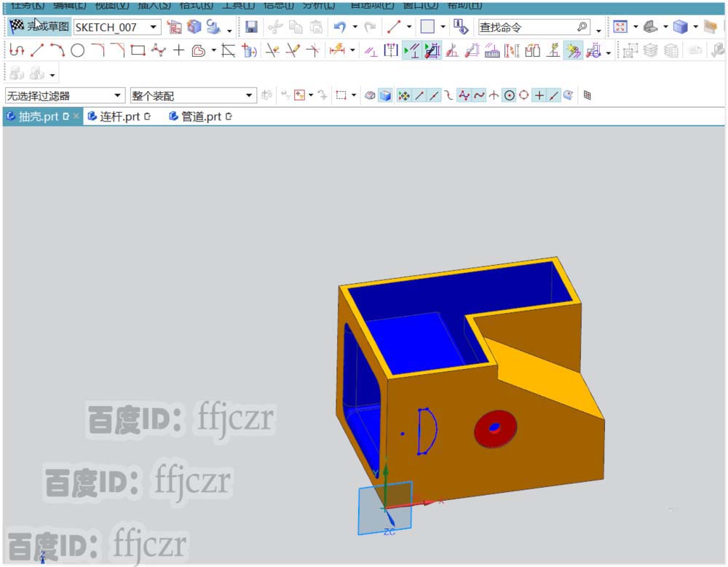The height and width of the screenshot is (567, 728).
Task: Expand the Offset Curve dropdown arrow
Action: point(213,50)
